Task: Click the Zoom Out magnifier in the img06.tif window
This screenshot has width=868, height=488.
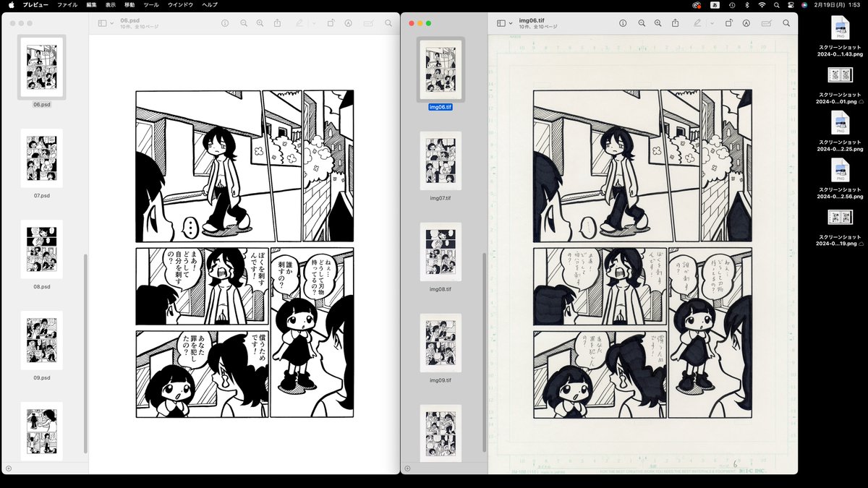Action: [642, 22]
